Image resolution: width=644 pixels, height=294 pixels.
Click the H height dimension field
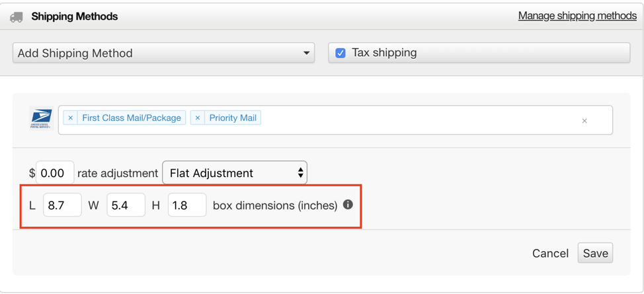(x=187, y=205)
